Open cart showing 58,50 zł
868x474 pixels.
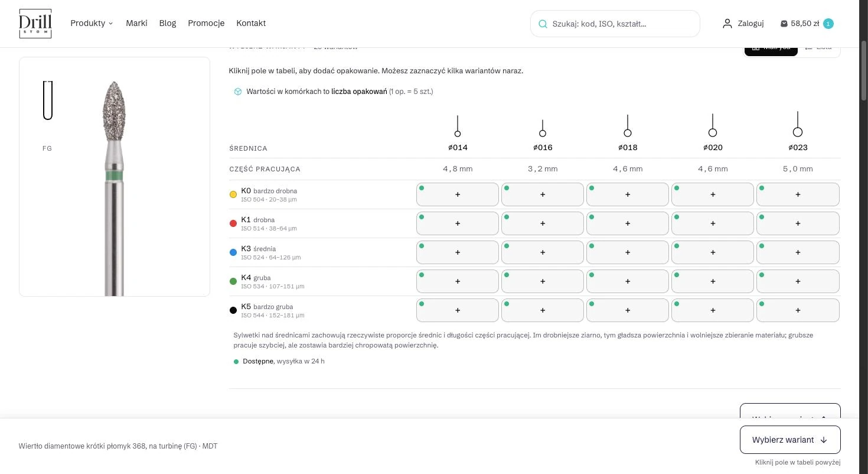tap(807, 24)
